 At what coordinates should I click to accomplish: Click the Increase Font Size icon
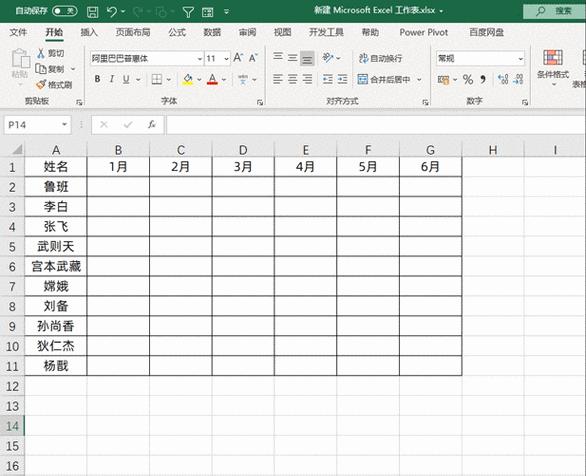coord(238,58)
